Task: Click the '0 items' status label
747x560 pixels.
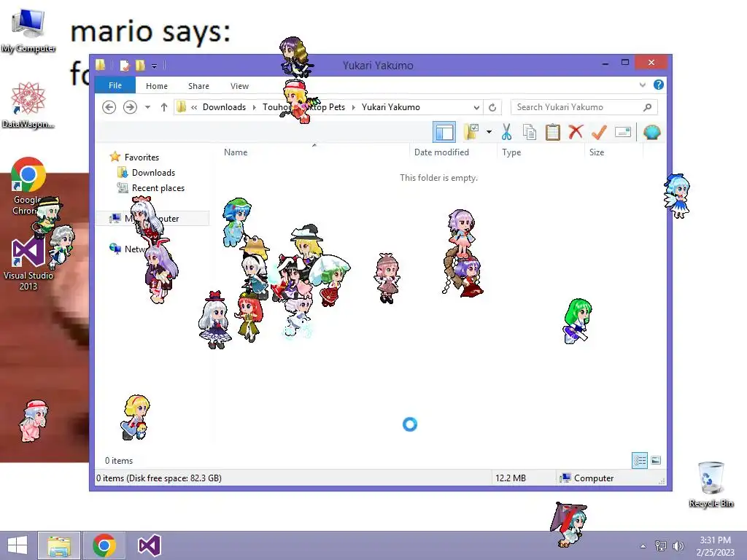Action: (119, 461)
